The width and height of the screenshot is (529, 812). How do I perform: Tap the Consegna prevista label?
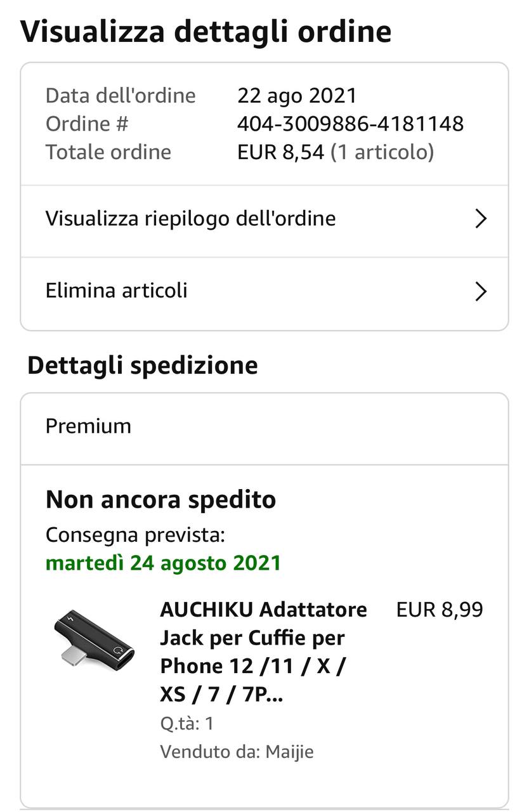pyautogui.click(x=135, y=535)
